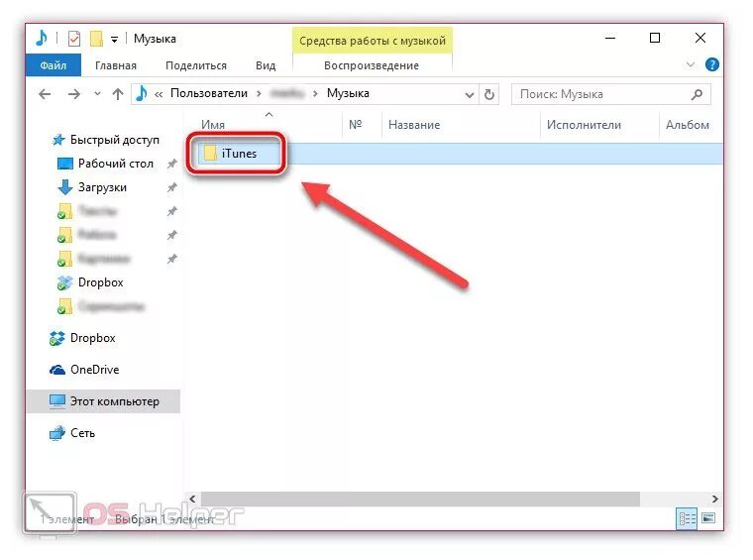Open Рабочий стол in navigation pane

pos(116,164)
